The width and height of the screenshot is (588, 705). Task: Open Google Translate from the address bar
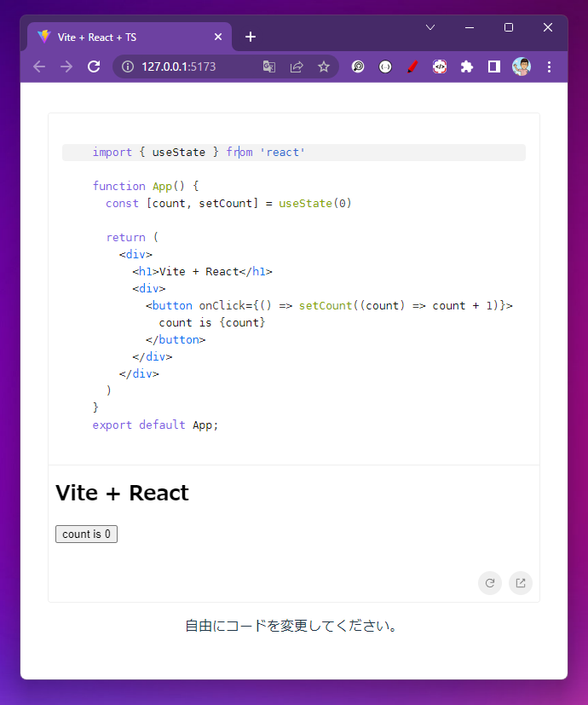(269, 66)
